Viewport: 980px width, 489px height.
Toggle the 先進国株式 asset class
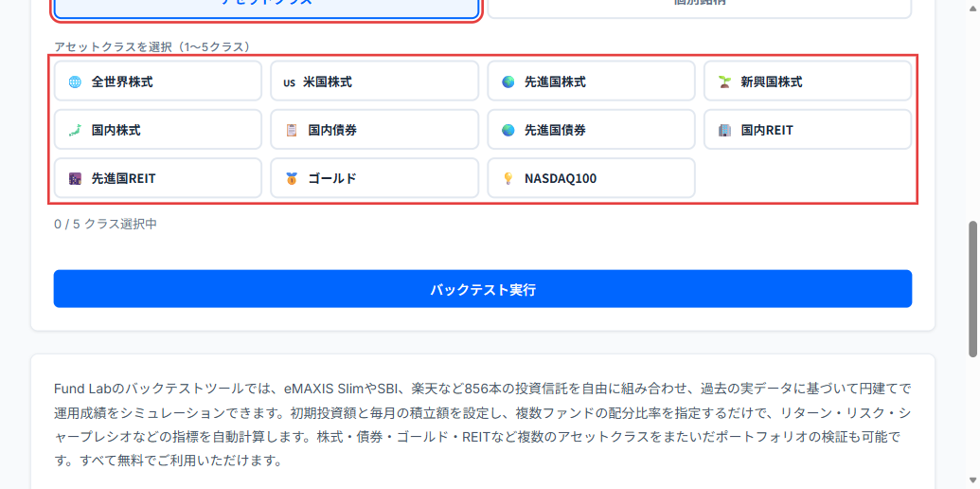coord(591,81)
